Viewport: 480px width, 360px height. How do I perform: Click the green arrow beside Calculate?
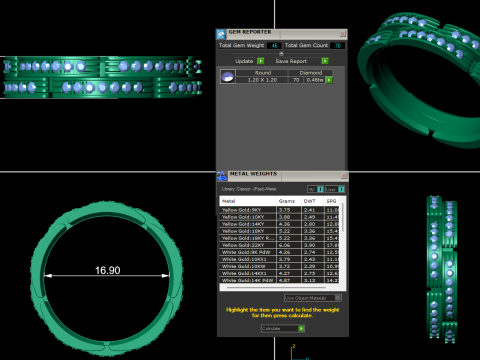[x=301, y=328]
